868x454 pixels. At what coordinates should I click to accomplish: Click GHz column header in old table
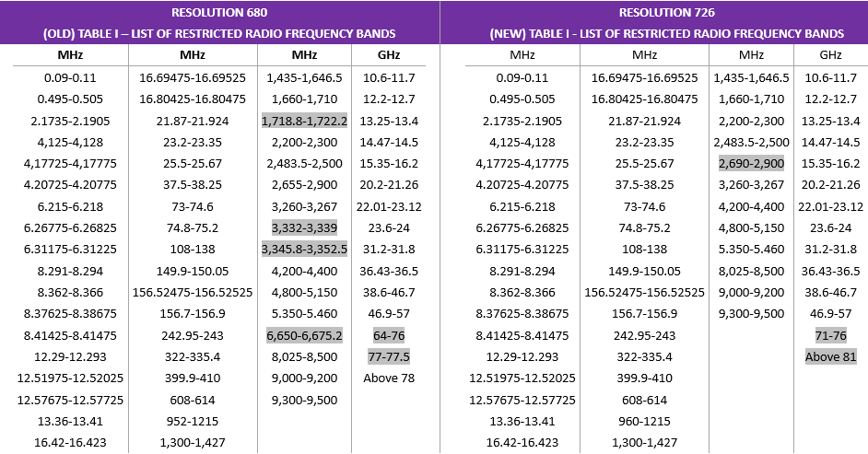coord(389,55)
